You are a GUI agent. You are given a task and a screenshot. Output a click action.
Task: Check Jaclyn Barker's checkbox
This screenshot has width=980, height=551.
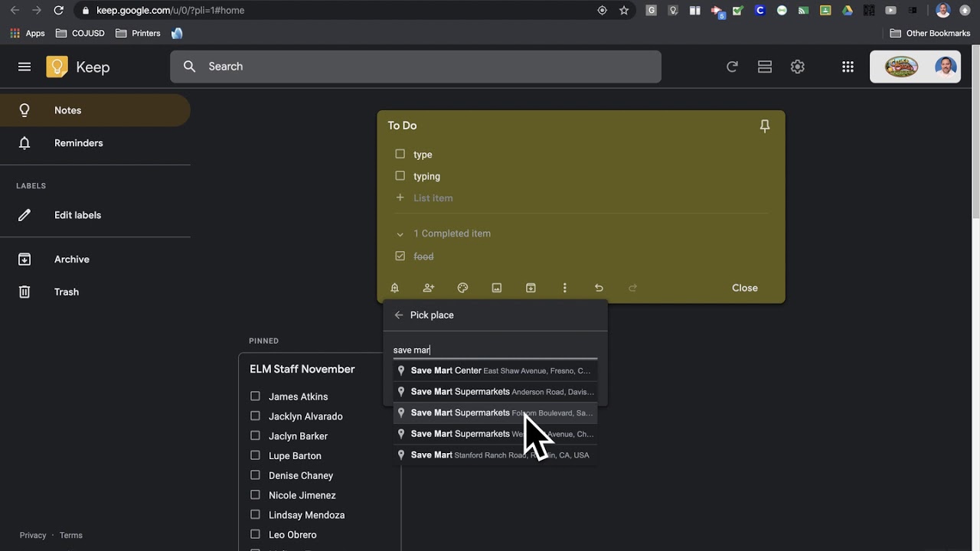pyautogui.click(x=255, y=436)
